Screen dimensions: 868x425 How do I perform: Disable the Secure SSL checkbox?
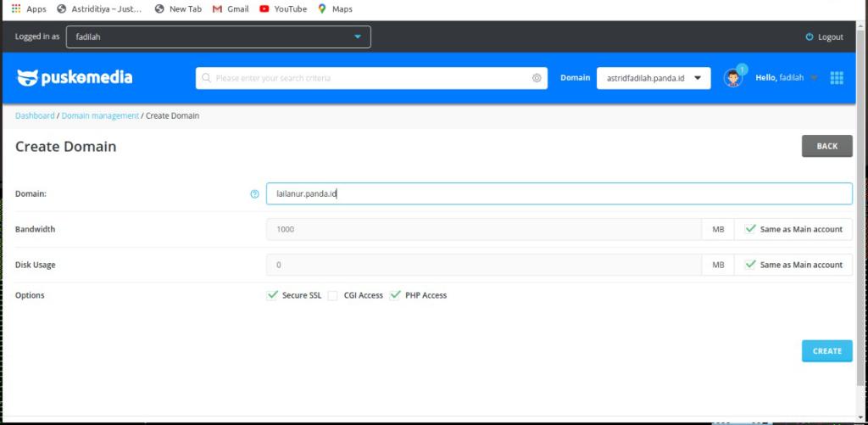pyautogui.click(x=272, y=295)
